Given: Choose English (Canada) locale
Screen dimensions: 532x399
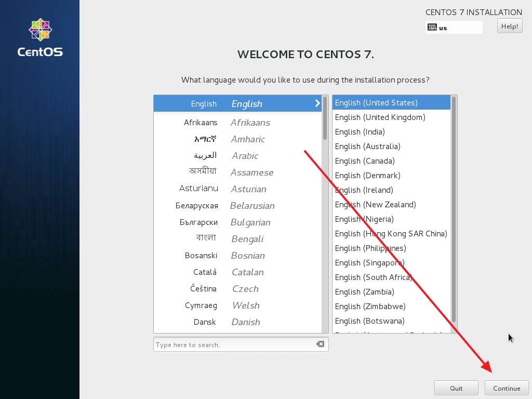Looking at the screenshot, I should [392, 161].
